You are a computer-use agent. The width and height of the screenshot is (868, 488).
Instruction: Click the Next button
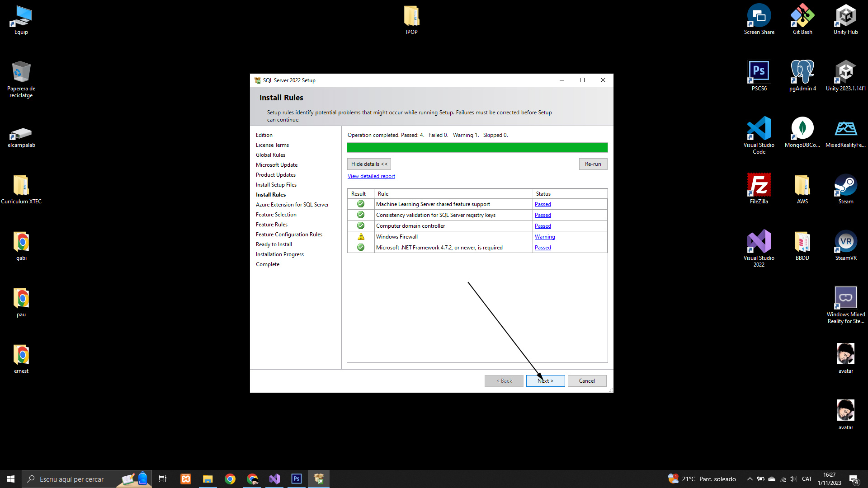pyautogui.click(x=545, y=381)
